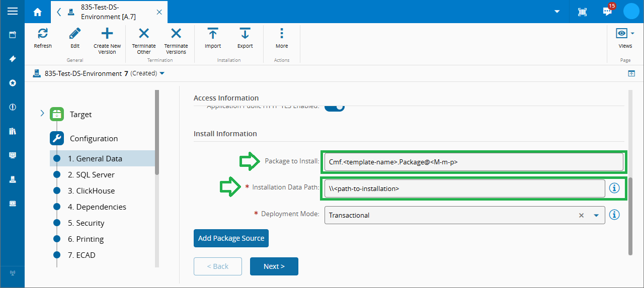Click the Import icon

pos(213,34)
